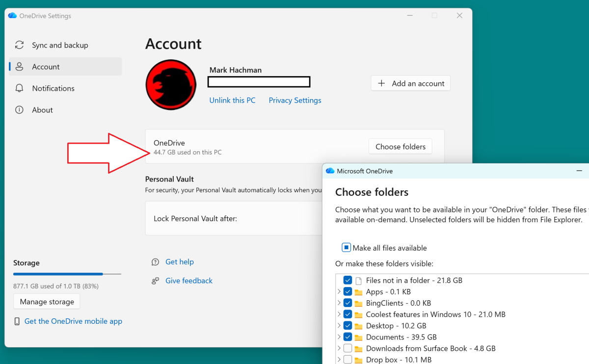Click the OneDrive cloud icon in Settings title bar
This screenshot has width=589, height=364.
[13, 16]
